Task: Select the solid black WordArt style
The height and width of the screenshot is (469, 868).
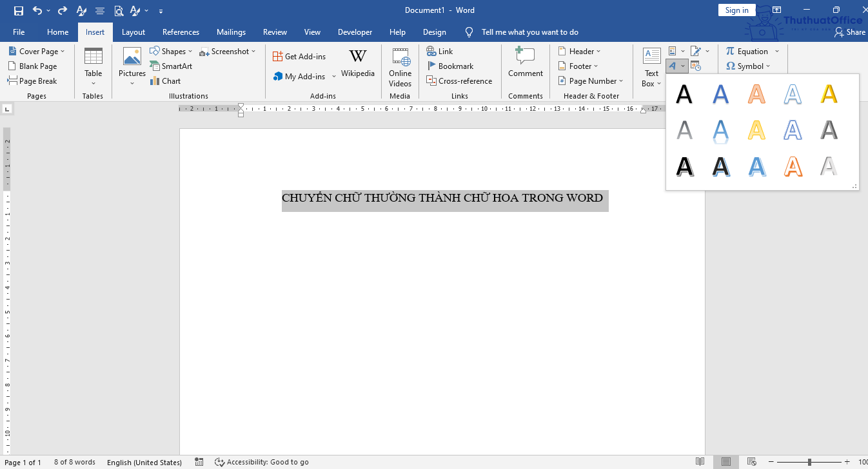Action: [x=684, y=93]
